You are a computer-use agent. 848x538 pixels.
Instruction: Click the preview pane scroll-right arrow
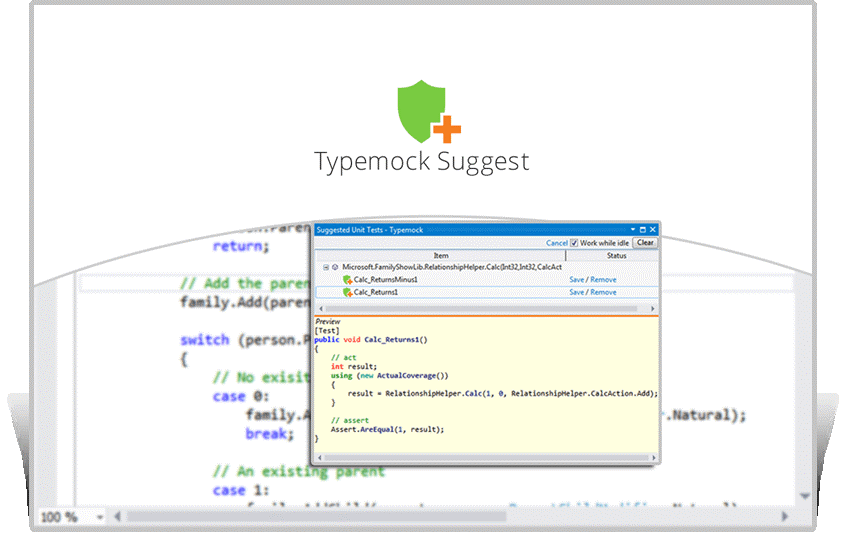[x=653, y=458]
